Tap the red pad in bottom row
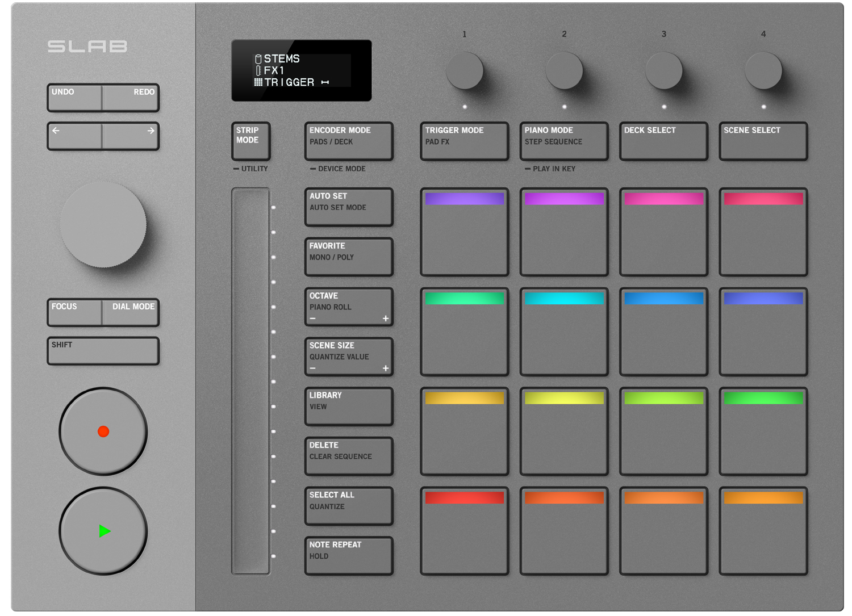The image size is (852, 616). (465, 531)
